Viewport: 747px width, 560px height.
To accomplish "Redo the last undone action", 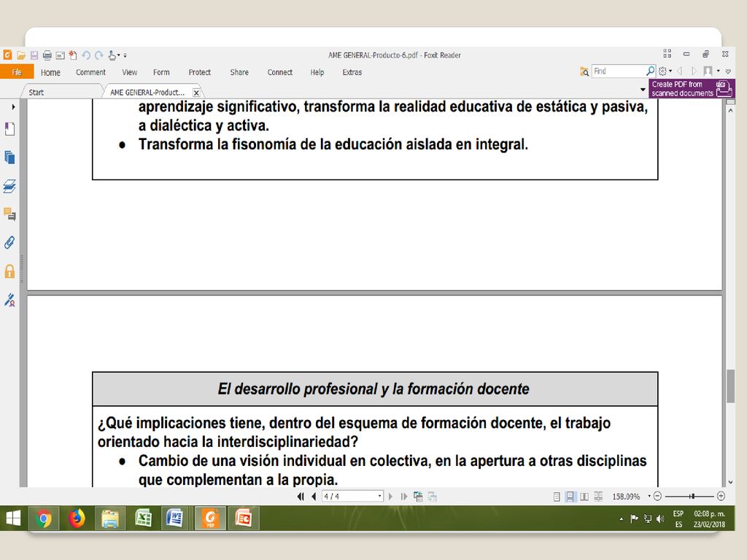I will tap(99, 55).
